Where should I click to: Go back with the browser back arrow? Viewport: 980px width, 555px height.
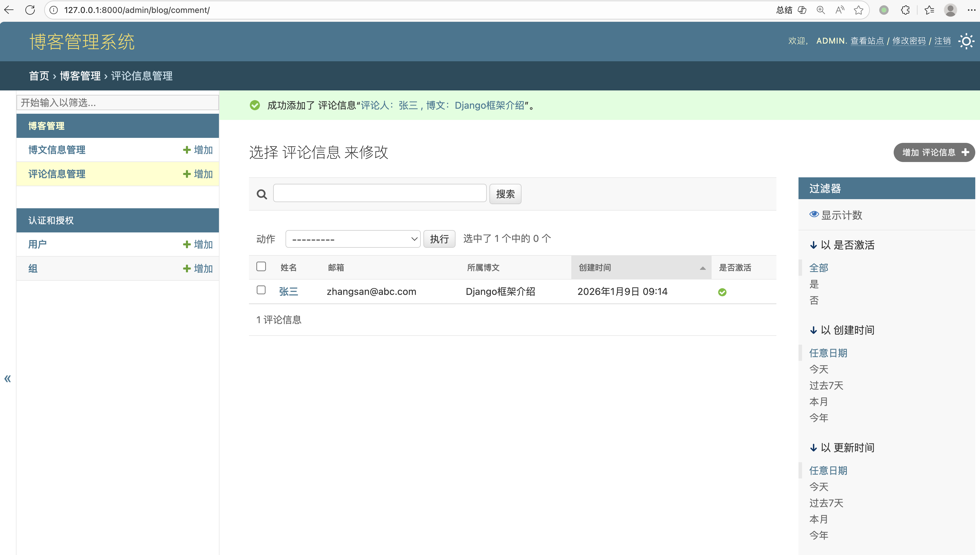9,10
